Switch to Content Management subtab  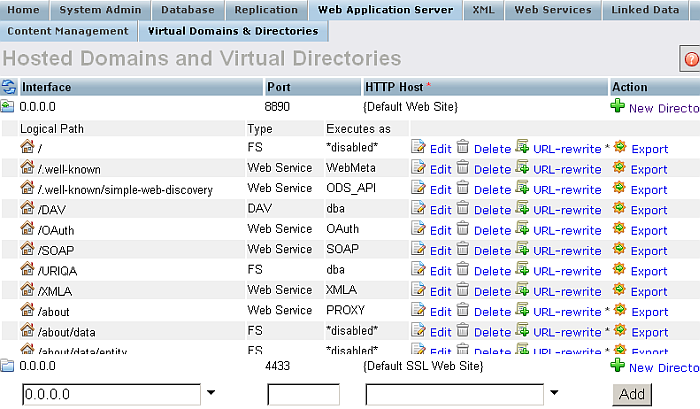[68, 31]
